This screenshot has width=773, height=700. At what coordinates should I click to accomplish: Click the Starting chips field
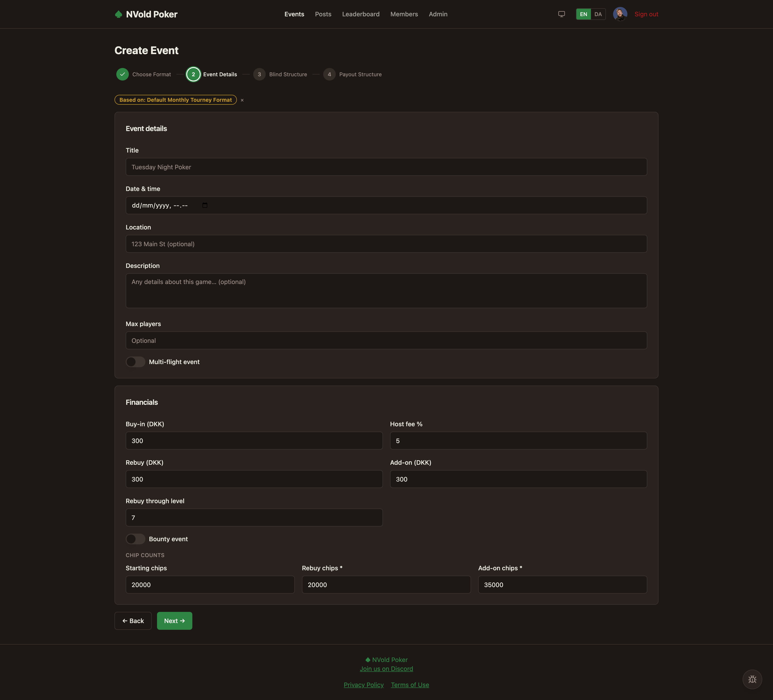(x=210, y=585)
